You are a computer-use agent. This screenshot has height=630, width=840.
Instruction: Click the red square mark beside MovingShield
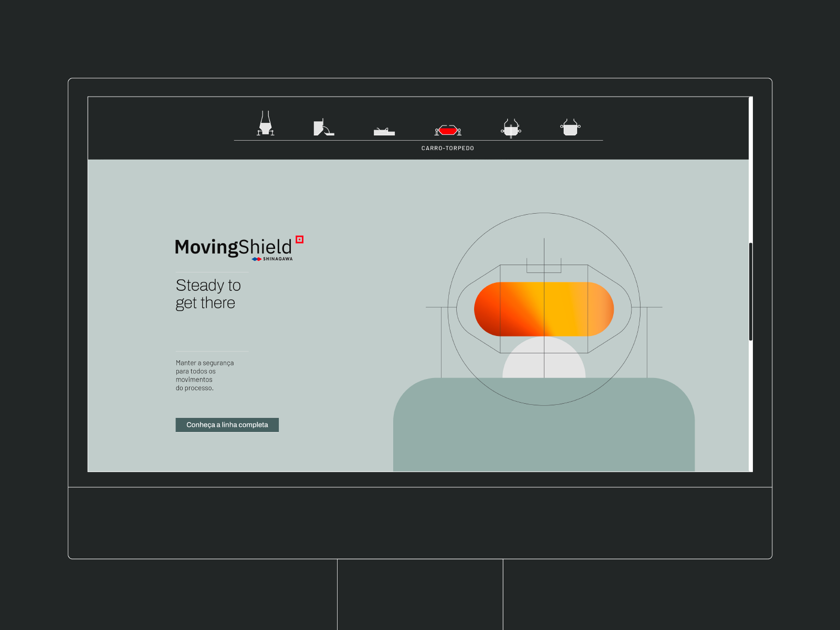300,239
